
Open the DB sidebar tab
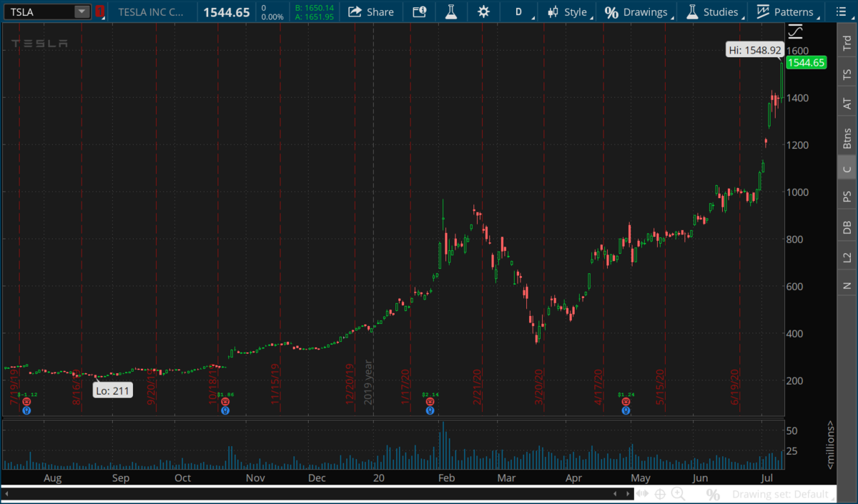point(847,227)
